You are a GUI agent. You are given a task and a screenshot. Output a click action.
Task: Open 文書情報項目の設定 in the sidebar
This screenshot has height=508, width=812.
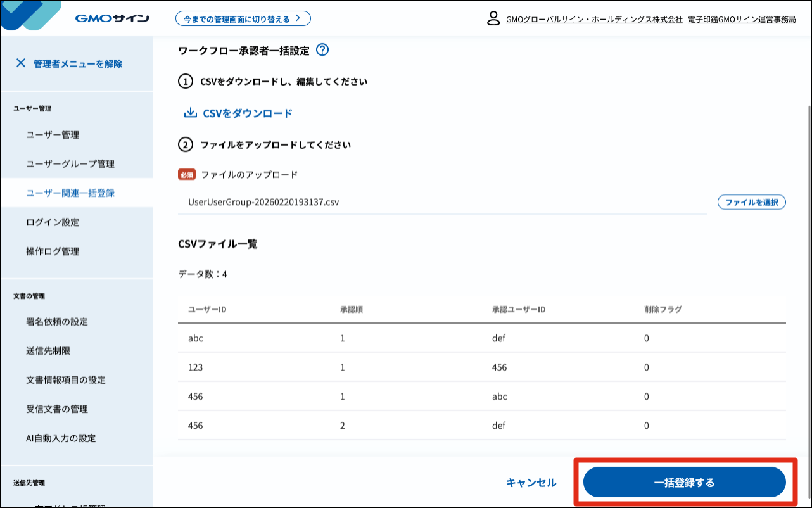(x=66, y=380)
